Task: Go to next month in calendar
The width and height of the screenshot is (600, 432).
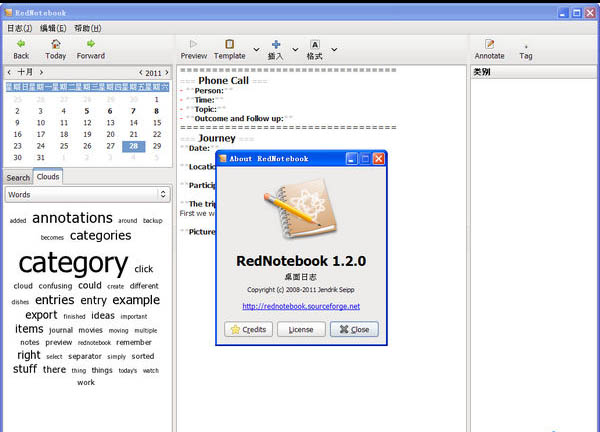Action: coord(41,72)
